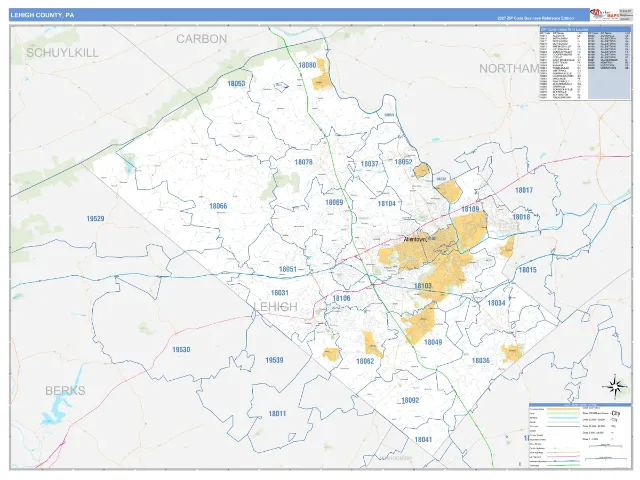Click the NORTHAM county label
Image resolution: width=640 pixels, height=480 pixels.
(x=509, y=69)
